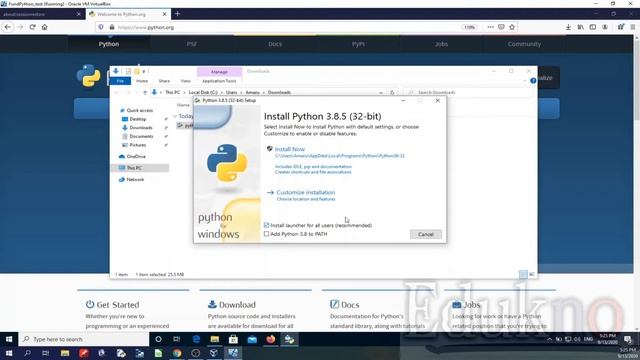Click Install Now in Python setup
640x360 pixels.
(289, 149)
